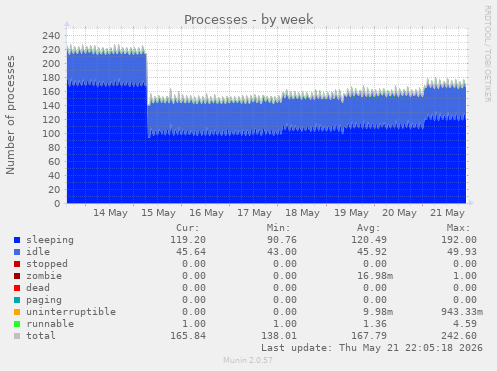Click the 'stopped' legend label
497x371 pixels.
click(47, 264)
